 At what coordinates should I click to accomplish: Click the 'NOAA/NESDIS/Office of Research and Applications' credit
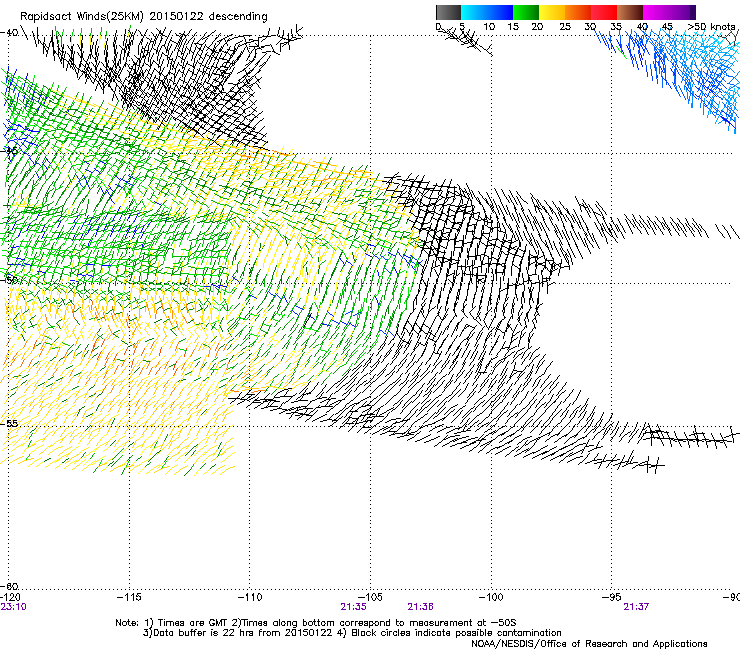tap(589, 644)
